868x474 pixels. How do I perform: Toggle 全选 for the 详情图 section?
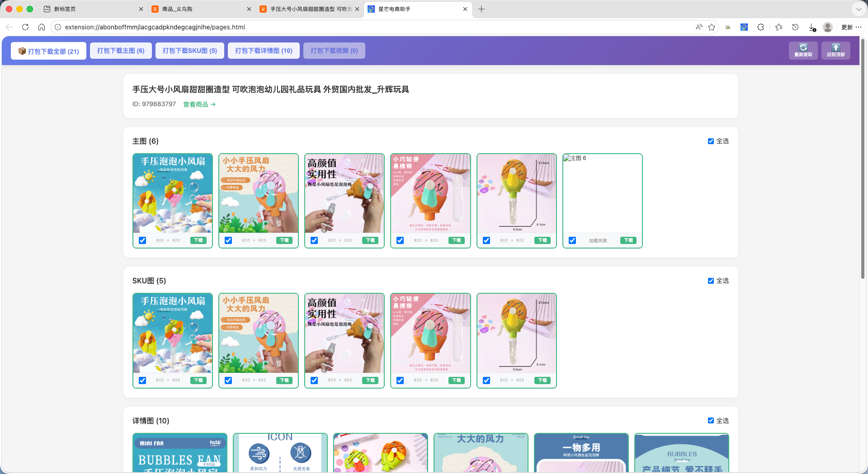tap(711, 421)
